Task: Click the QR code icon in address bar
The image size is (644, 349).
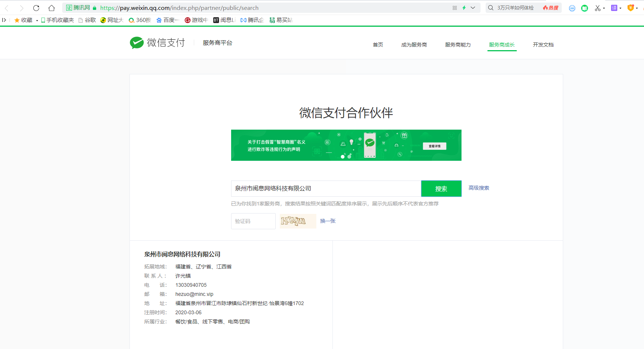Action: tap(455, 8)
